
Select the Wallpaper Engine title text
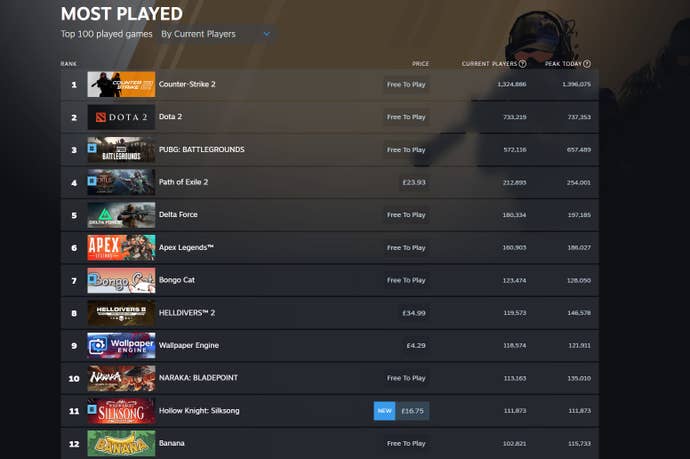click(189, 345)
